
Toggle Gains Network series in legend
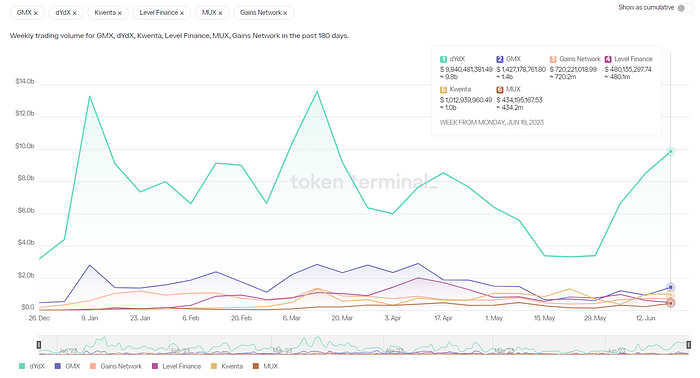(116, 366)
